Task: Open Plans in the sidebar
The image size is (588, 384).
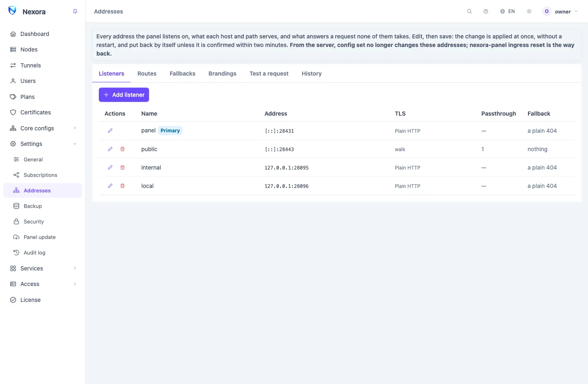Action: pos(42,97)
